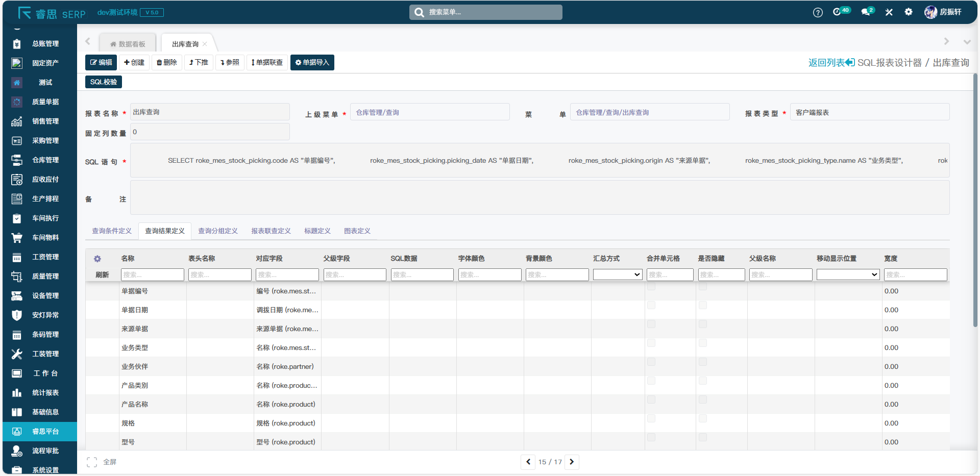Toggle 合并单元格 checkbox for 单据日期 row
The height and width of the screenshot is (476, 980).
[x=651, y=305]
